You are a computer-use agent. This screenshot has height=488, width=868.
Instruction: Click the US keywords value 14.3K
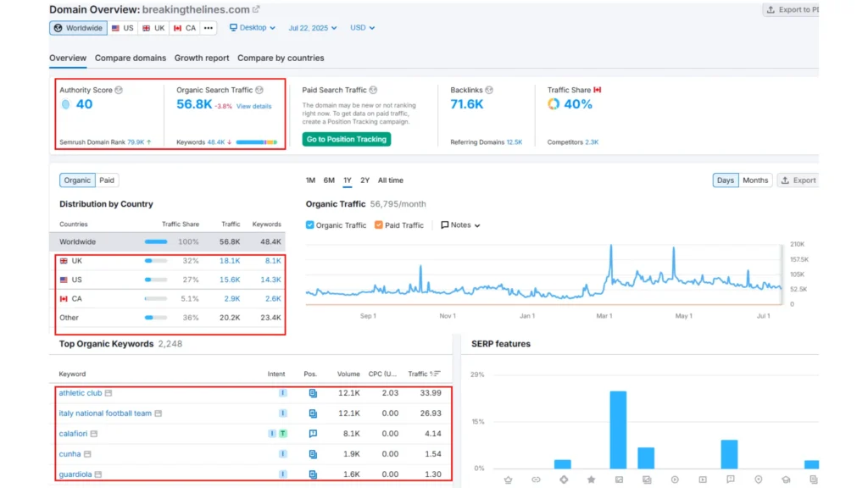pyautogui.click(x=270, y=280)
